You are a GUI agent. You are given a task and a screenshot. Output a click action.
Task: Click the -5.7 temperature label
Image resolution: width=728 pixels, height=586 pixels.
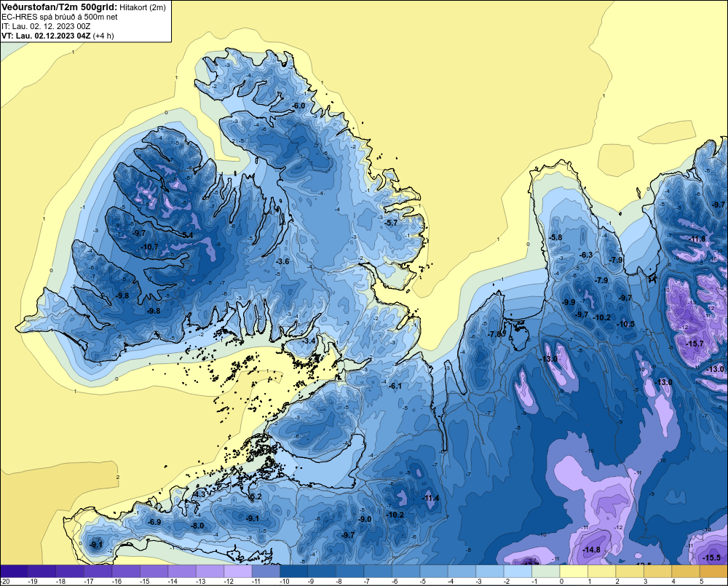point(392,223)
